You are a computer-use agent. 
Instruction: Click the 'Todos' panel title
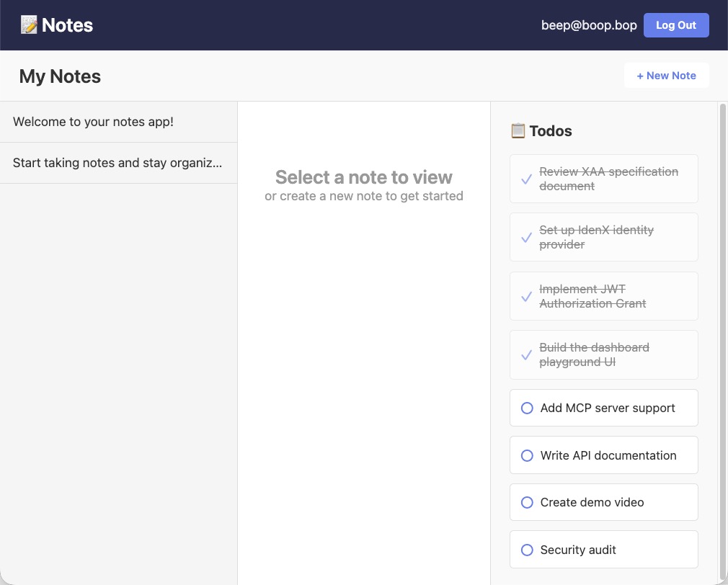click(x=550, y=130)
